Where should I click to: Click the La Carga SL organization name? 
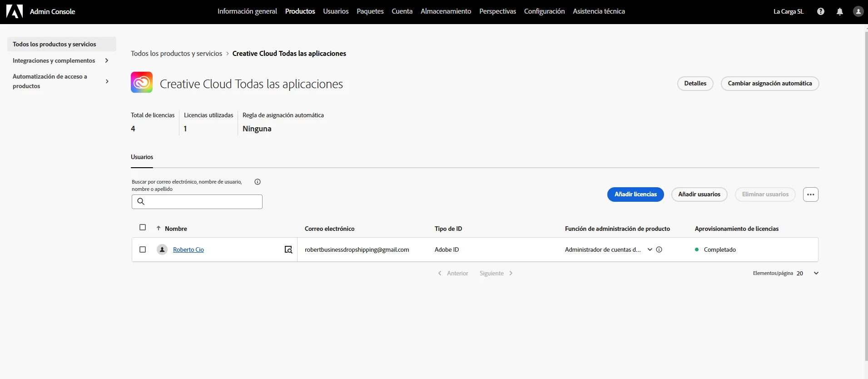[x=789, y=11]
